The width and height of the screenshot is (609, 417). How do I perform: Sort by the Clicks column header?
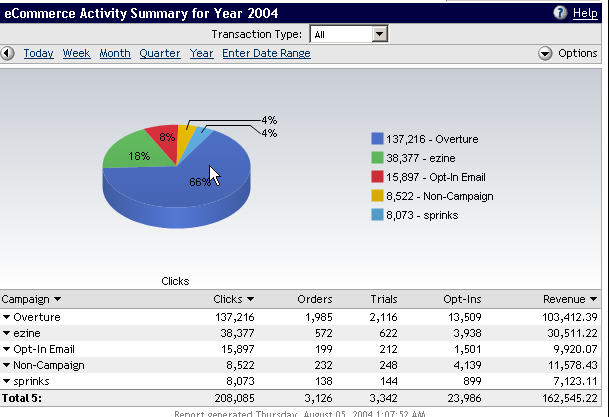[233, 298]
